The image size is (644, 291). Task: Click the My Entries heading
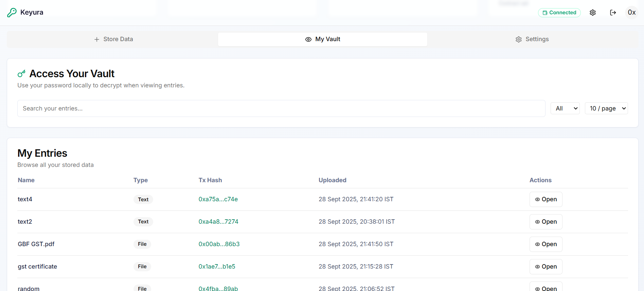pos(42,153)
